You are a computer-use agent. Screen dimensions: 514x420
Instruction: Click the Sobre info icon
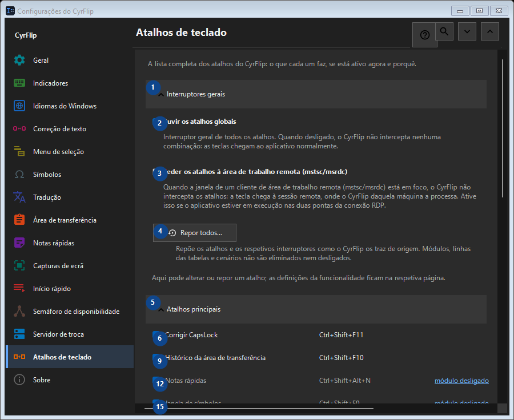pos(19,379)
